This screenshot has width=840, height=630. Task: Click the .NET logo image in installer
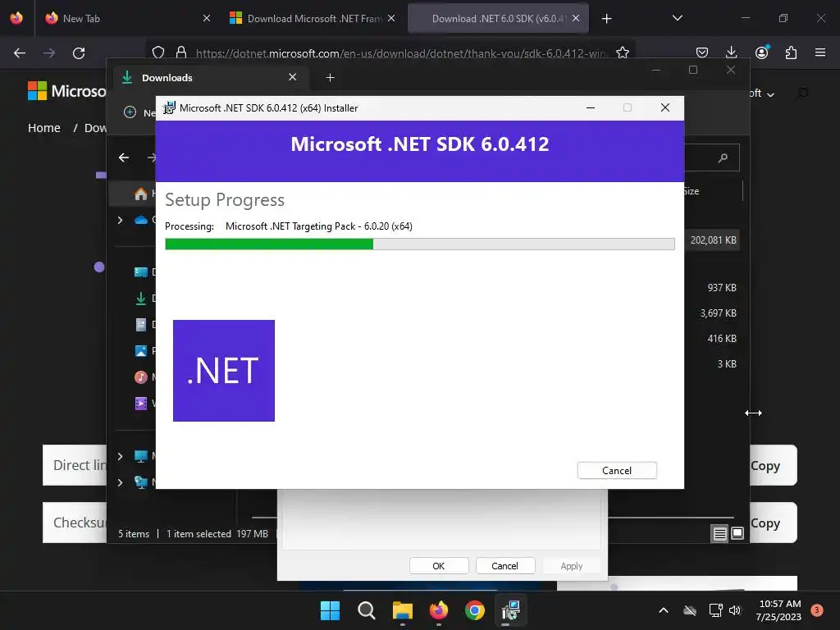[x=224, y=371]
